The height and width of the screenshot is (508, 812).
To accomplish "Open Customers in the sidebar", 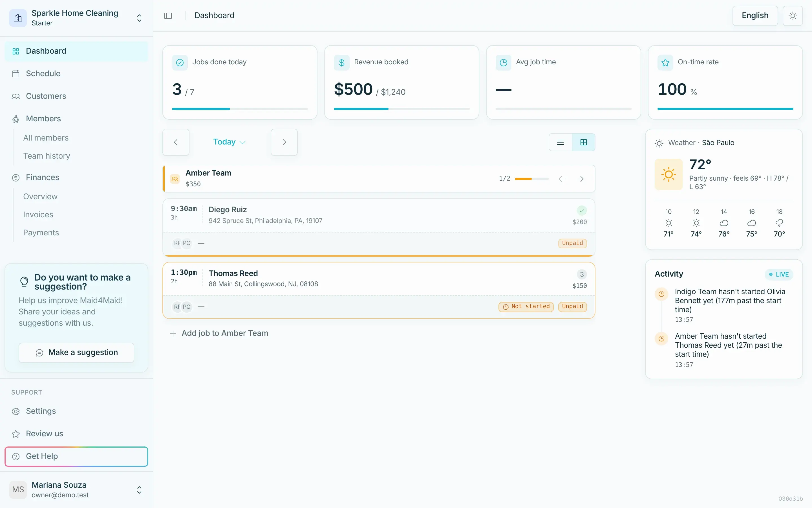I will [76, 96].
